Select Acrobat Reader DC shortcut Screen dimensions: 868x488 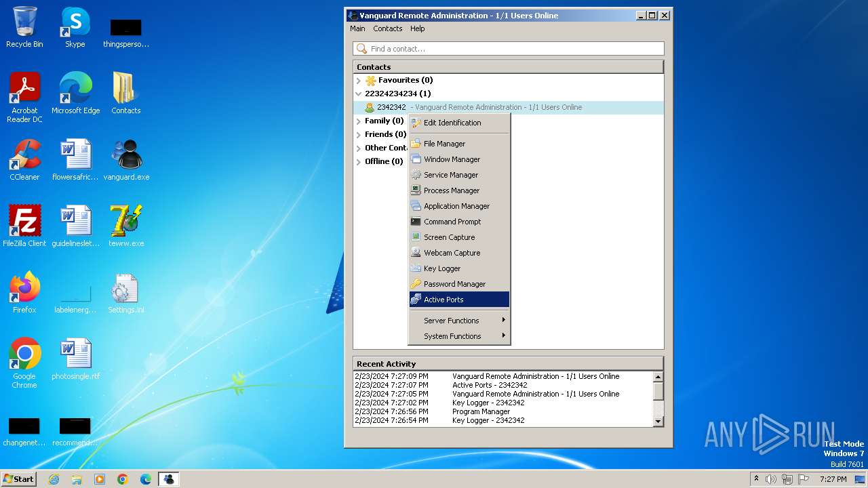click(x=24, y=98)
